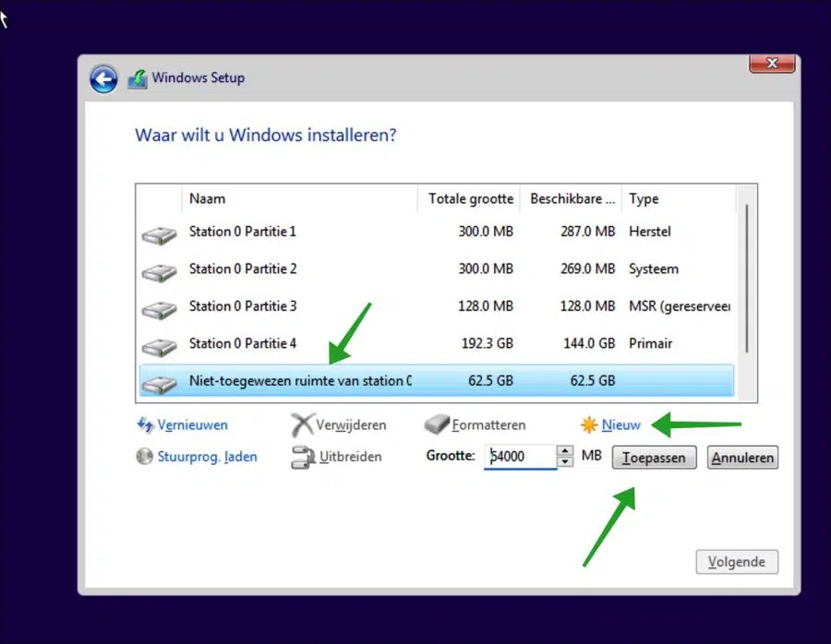Click the 144.0 GB available cell
Viewport: 831px width, 644px height.
point(589,344)
